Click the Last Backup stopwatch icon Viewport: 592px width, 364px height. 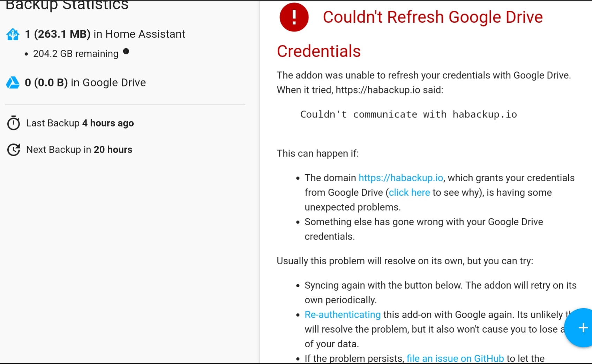[14, 123]
